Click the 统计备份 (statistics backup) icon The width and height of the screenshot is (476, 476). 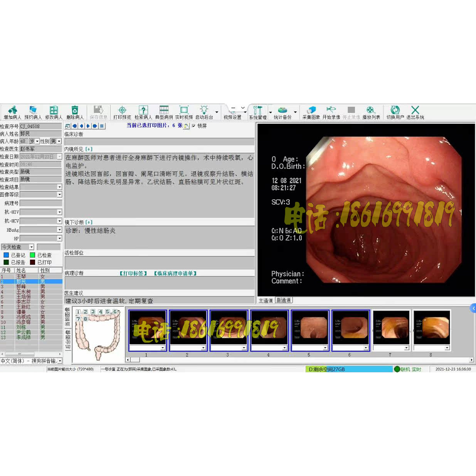tap(283, 112)
